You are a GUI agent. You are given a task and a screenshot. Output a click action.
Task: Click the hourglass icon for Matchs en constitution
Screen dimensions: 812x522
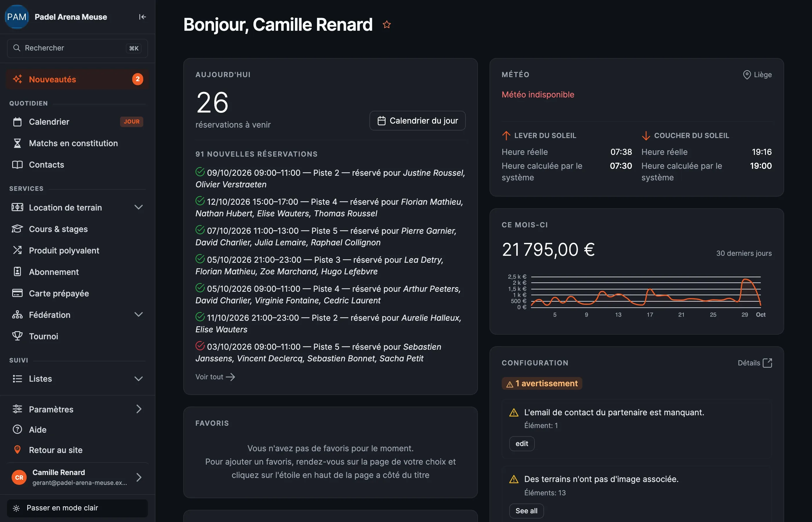tap(17, 143)
